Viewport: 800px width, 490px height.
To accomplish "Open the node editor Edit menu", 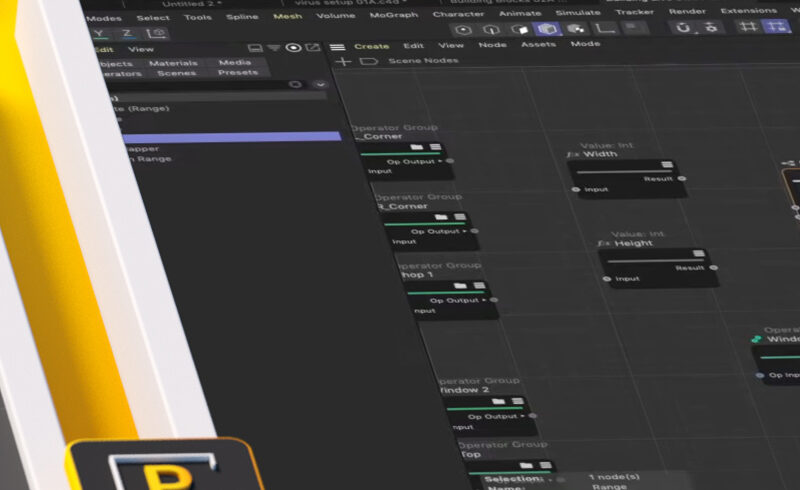I will (x=413, y=46).
